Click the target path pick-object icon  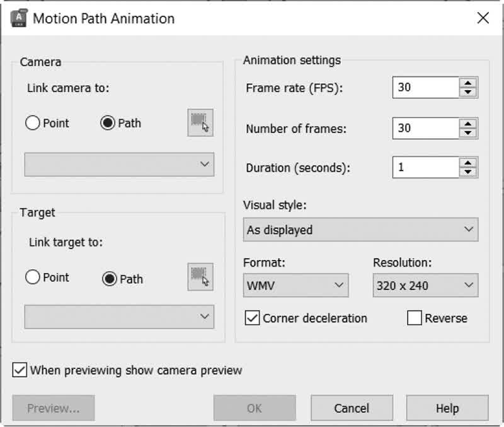(200, 277)
